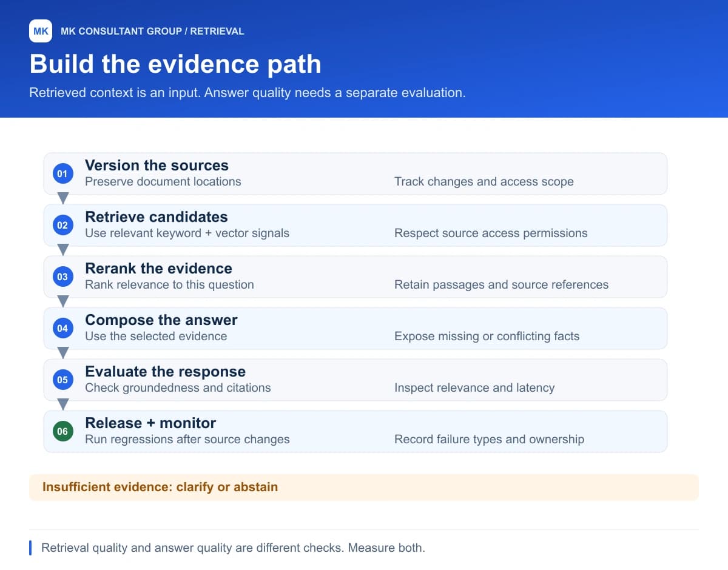Image resolution: width=728 pixels, height=570 pixels.
Task: Click 'Rank relevance to this question'
Action: (169, 284)
